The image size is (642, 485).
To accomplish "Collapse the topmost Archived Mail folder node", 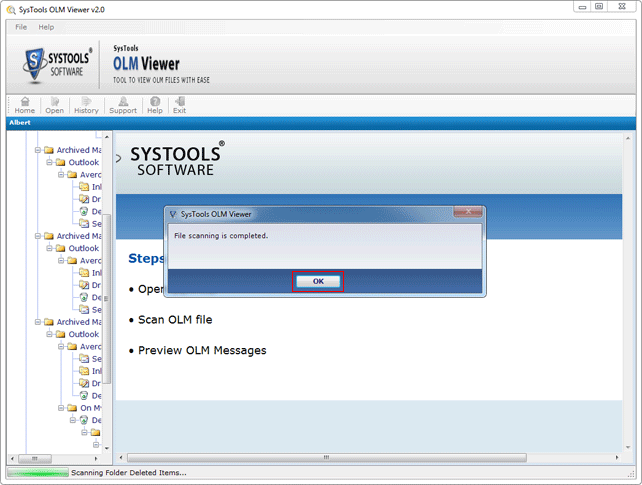I will 38,150.
